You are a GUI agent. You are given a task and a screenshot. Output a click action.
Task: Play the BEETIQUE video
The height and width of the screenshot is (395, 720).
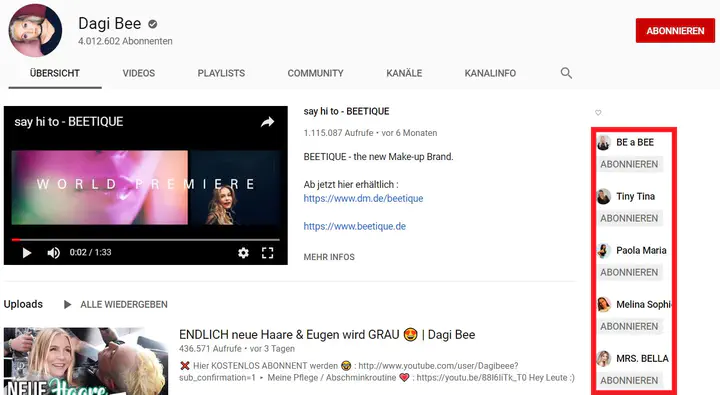(x=27, y=253)
